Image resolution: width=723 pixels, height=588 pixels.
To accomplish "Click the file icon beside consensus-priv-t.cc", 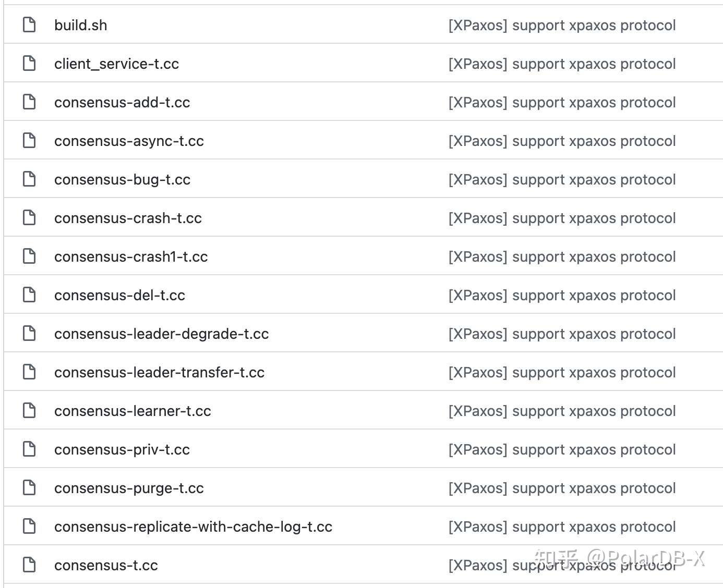I will (30, 449).
